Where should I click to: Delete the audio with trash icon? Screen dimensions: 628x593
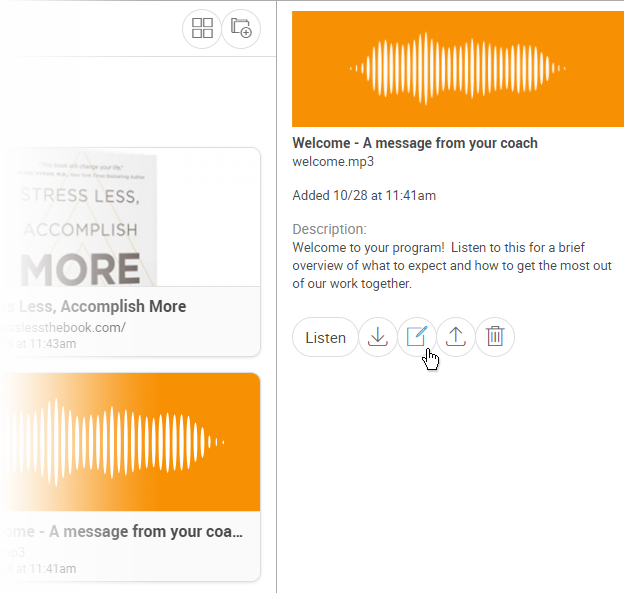pos(495,337)
